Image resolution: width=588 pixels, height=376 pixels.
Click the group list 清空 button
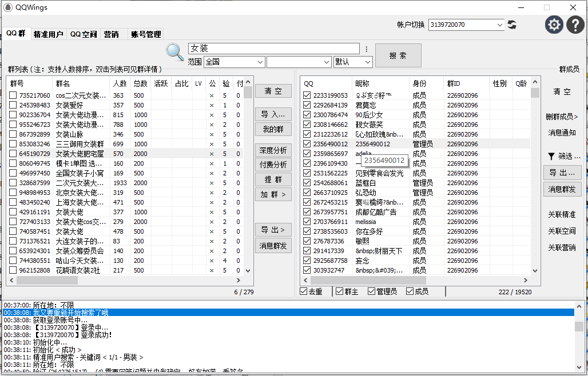point(273,91)
